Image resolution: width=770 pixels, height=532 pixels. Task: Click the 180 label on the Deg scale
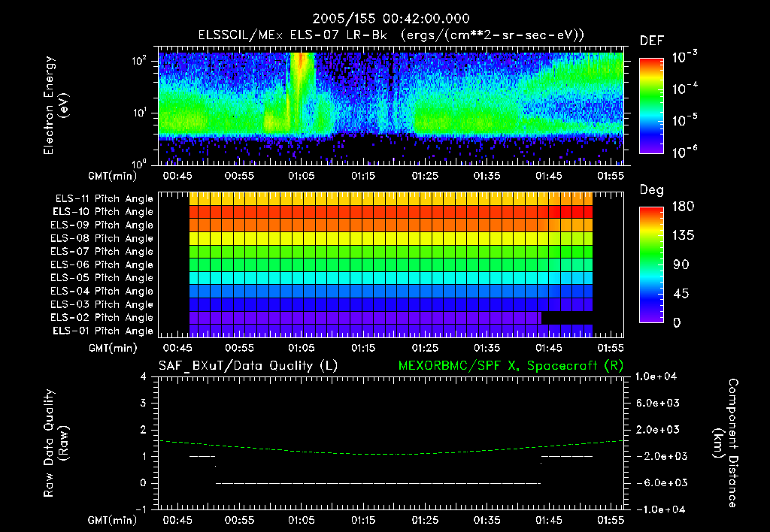coord(683,207)
